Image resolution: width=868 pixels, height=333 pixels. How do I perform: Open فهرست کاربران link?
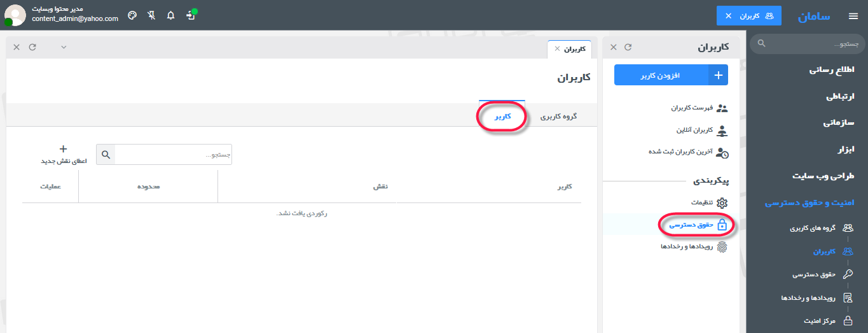tap(691, 108)
